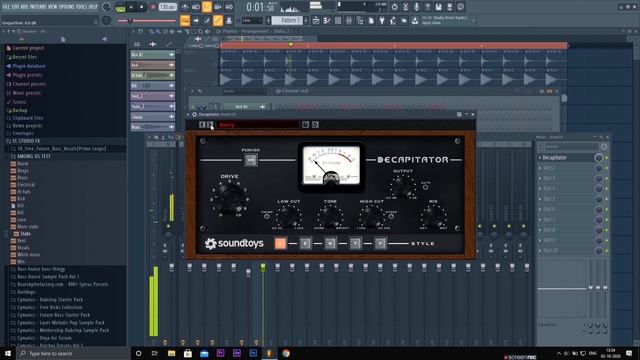The image size is (640, 360).
Task: Open the VIEW menu
Action: tap(53, 7)
